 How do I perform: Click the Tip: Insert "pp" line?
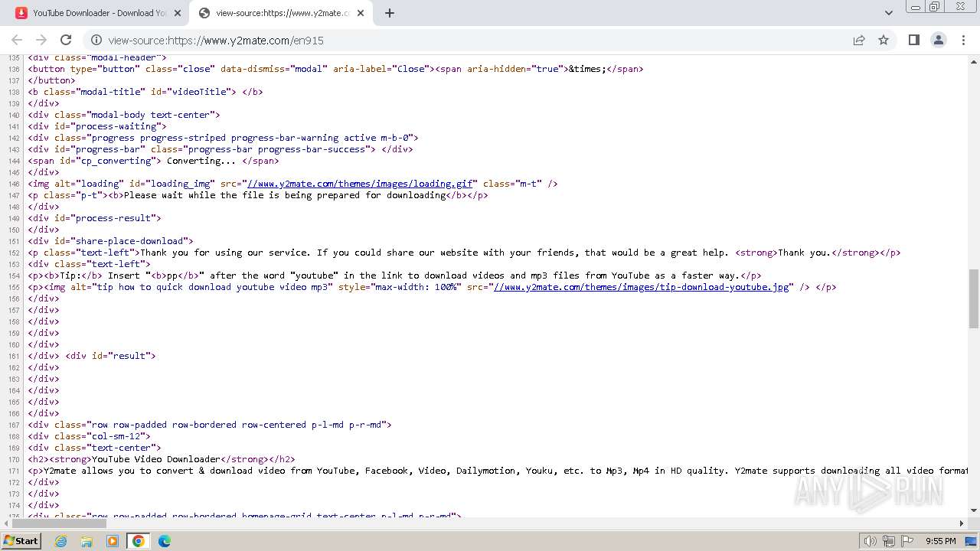[395, 275]
